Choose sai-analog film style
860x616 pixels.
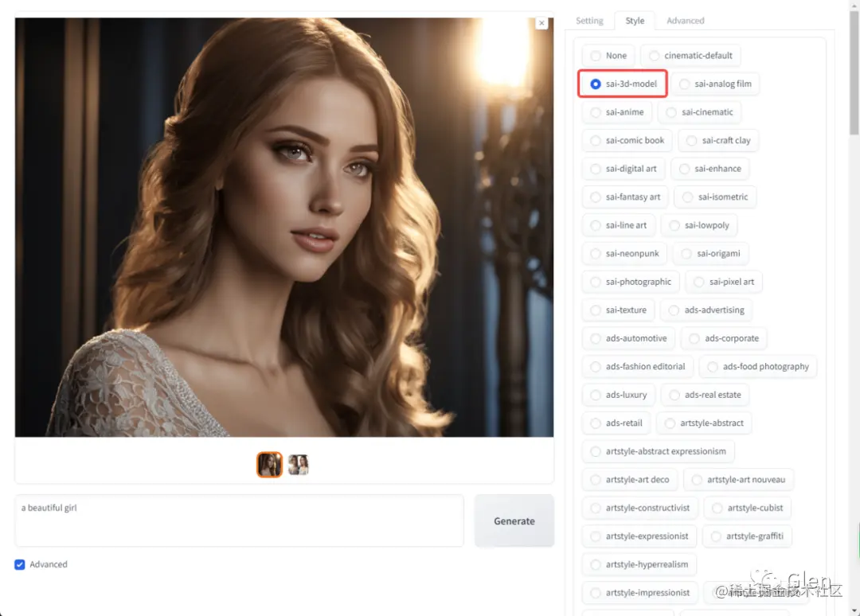(715, 84)
